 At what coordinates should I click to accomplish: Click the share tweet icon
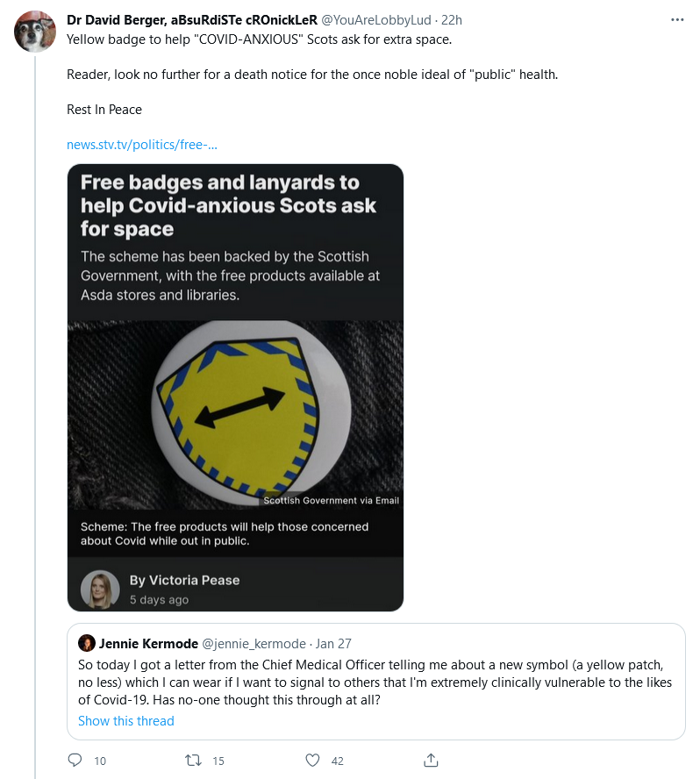[431, 760]
